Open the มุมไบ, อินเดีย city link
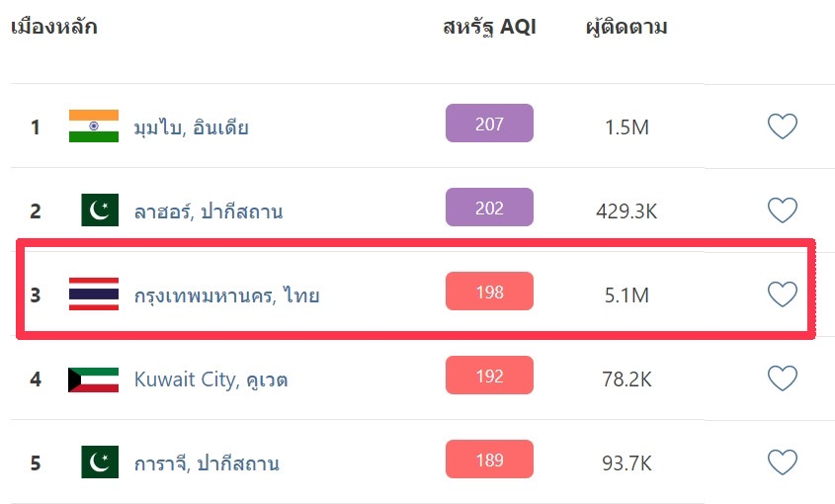 coord(191,127)
